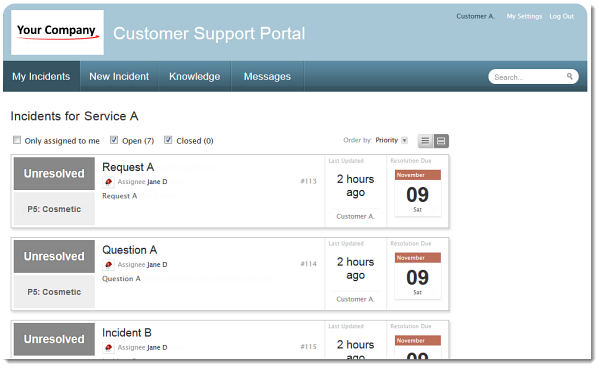Click Assignee Jane D on Incident B
600x368 pixels.
(x=142, y=348)
